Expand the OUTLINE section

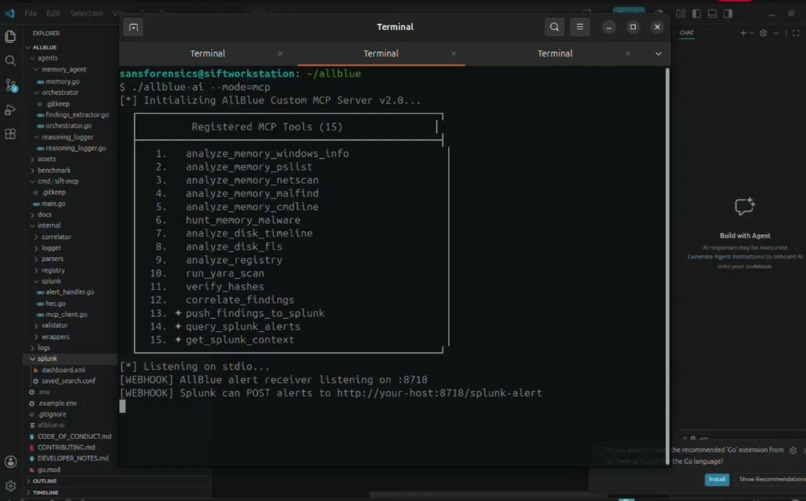(x=45, y=481)
